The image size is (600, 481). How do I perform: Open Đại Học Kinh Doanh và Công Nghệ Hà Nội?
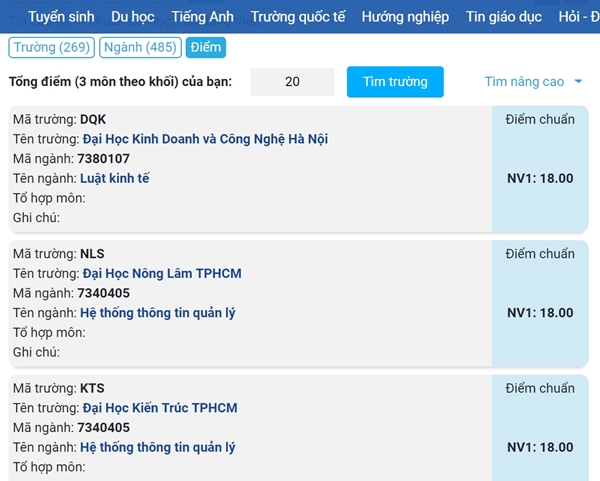204,139
